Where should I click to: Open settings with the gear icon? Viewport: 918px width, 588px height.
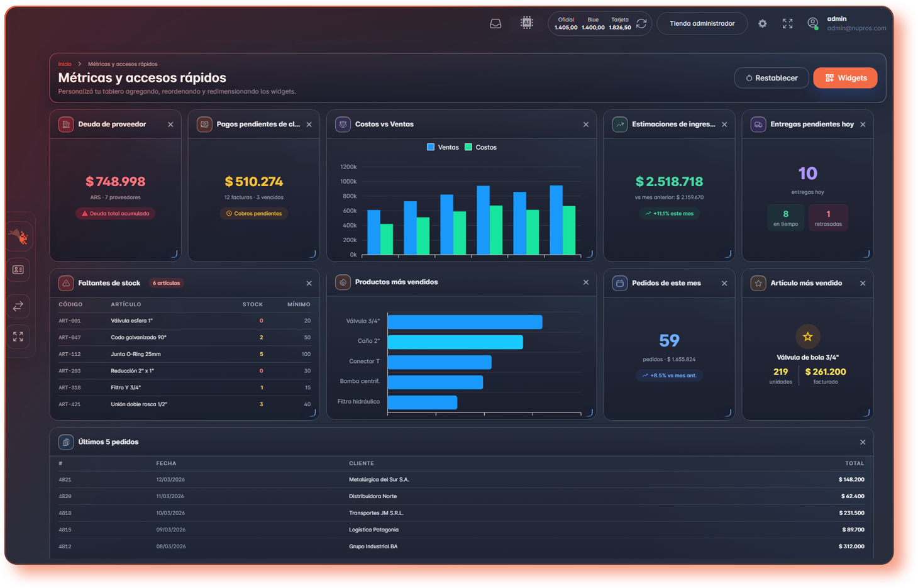click(762, 24)
